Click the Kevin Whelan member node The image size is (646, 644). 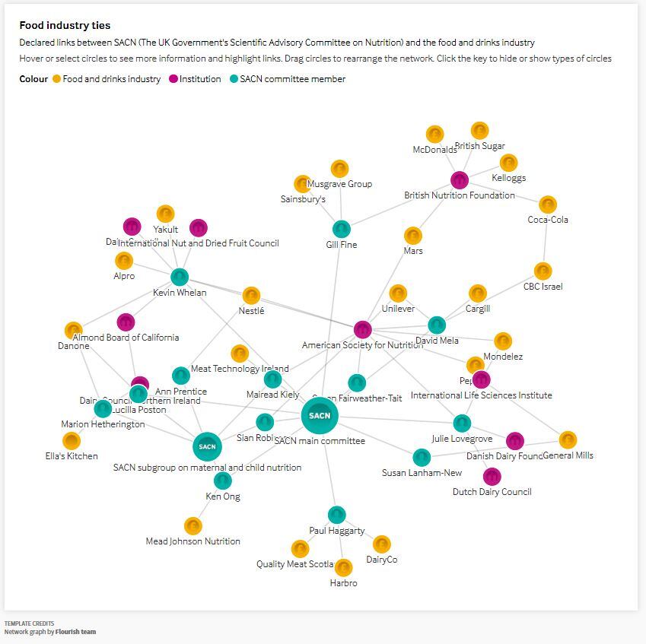(180, 277)
